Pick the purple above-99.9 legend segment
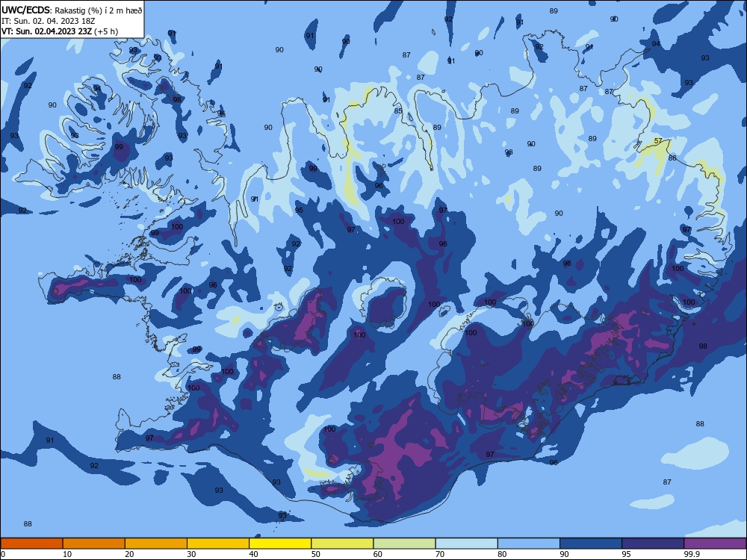The width and height of the screenshot is (747, 560). pyautogui.click(x=715, y=544)
